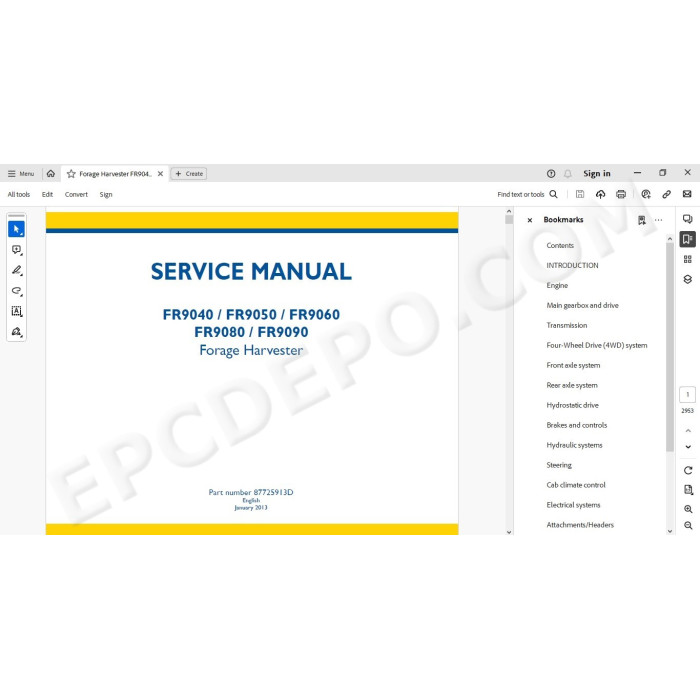Click the share with others icon
700x700 pixels.
(x=646, y=194)
